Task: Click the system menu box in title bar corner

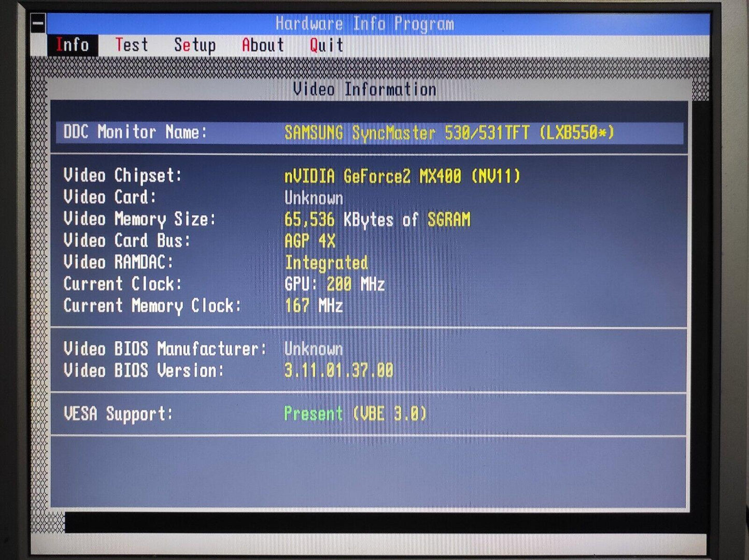Action: [x=38, y=23]
